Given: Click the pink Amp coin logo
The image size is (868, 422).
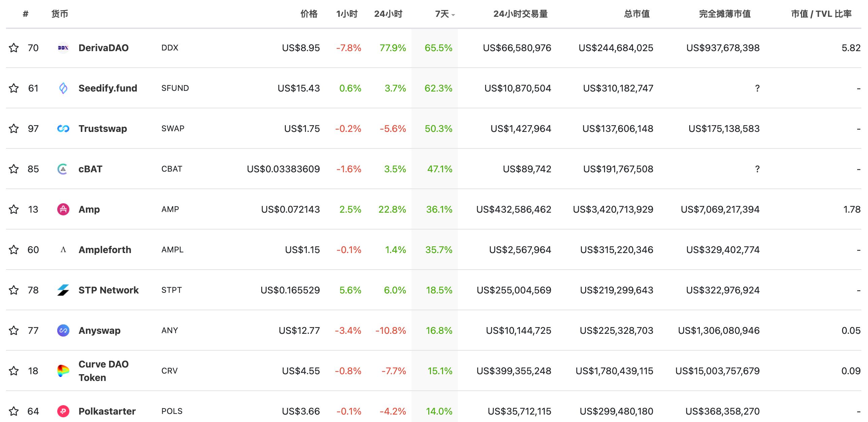Looking at the screenshot, I should [x=63, y=209].
